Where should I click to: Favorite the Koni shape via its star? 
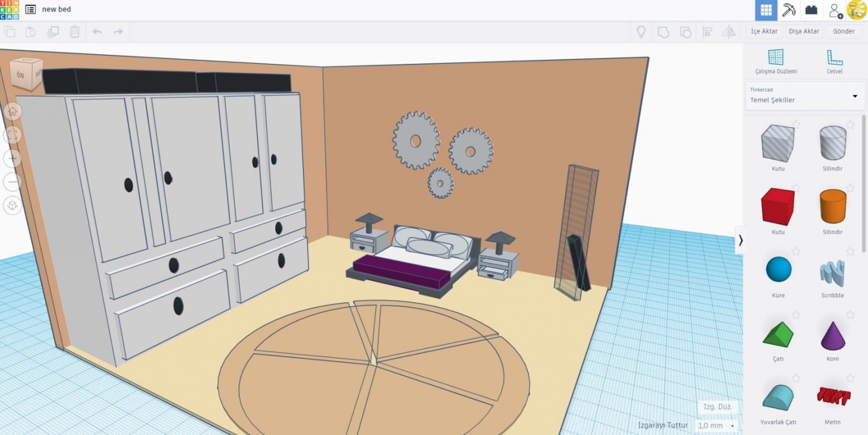[850, 315]
